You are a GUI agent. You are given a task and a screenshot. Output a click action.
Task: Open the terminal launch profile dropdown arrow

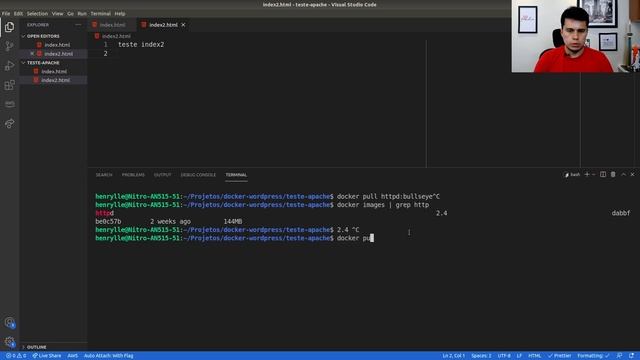[593, 175]
